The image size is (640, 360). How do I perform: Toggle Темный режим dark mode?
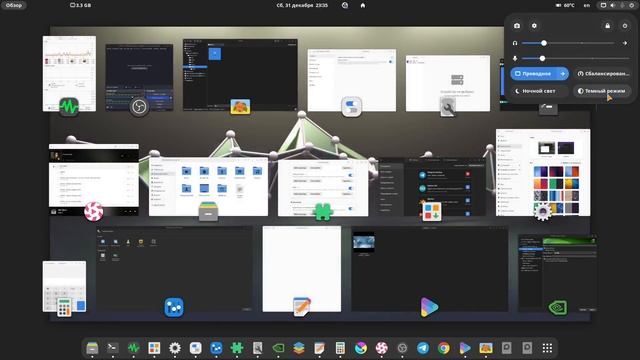click(602, 91)
